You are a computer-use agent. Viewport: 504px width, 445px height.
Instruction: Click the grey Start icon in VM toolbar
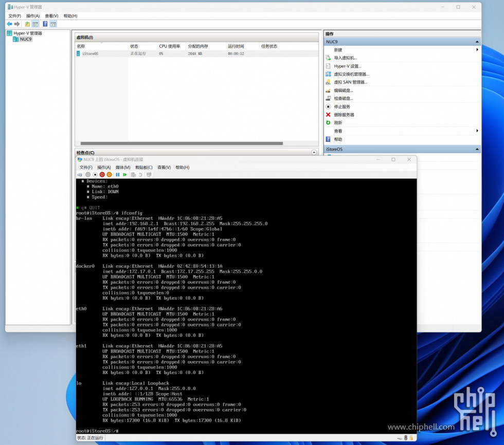coord(88,175)
